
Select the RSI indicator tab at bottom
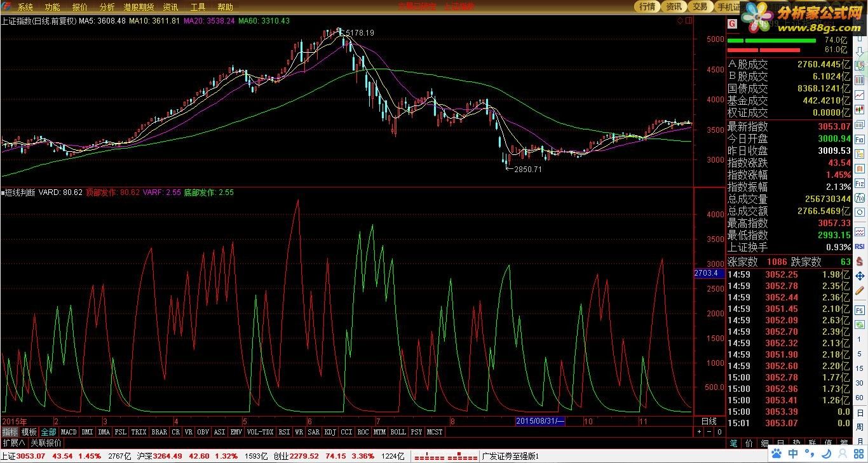(x=284, y=432)
